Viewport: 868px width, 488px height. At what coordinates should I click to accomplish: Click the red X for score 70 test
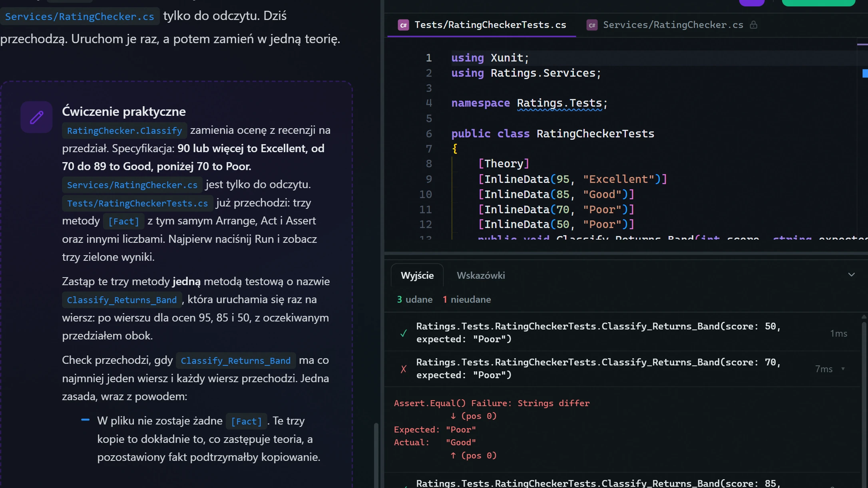[x=404, y=369]
